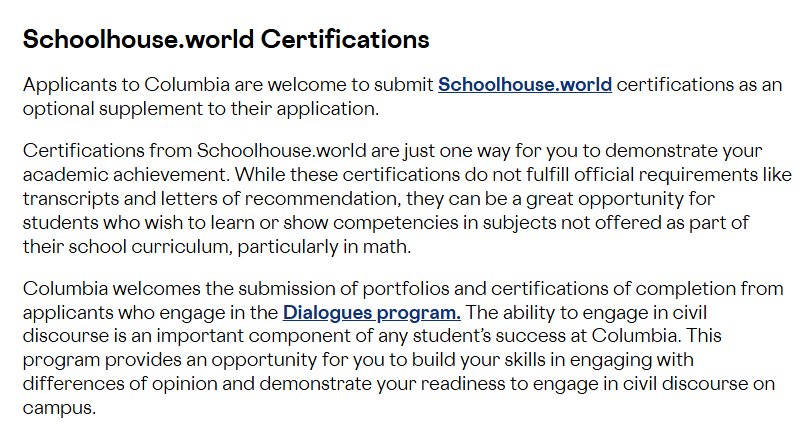Click the text 'their school curriculum'
The width and height of the screenshot is (810, 435).
(126, 247)
